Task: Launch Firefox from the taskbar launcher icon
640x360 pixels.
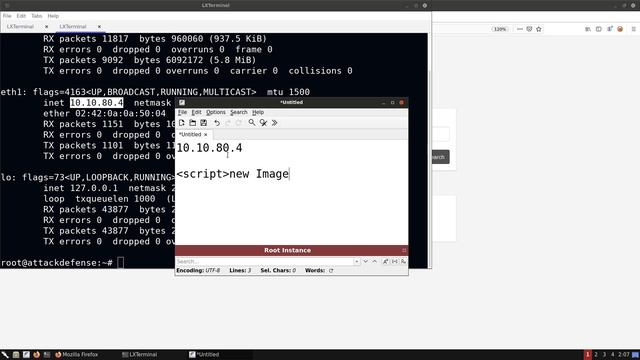Action: pos(37,355)
